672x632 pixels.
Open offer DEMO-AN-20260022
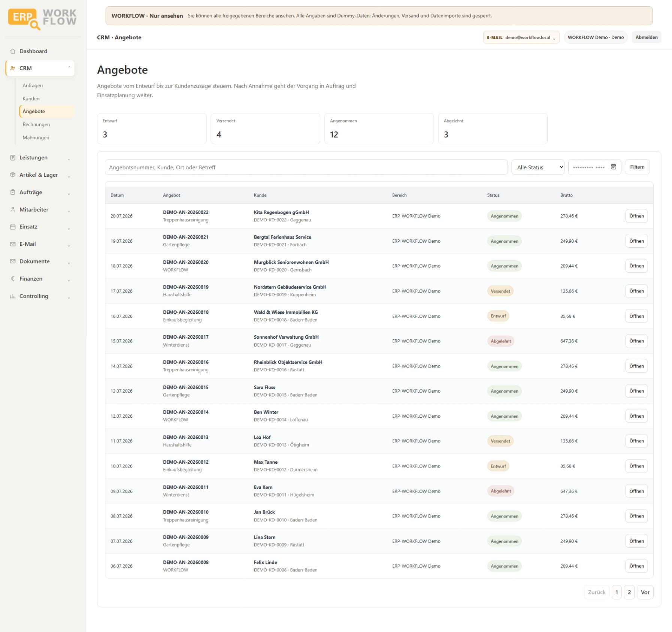point(636,216)
